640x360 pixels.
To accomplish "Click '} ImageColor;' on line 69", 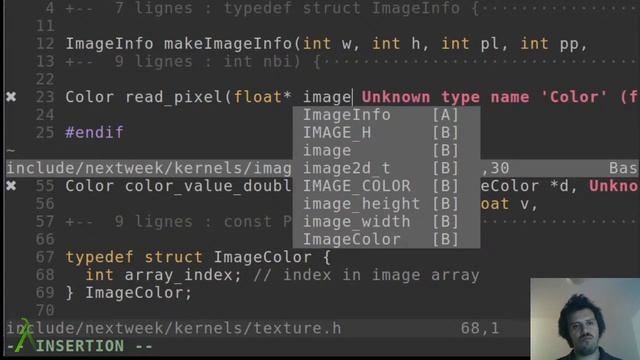I will coord(129,293).
